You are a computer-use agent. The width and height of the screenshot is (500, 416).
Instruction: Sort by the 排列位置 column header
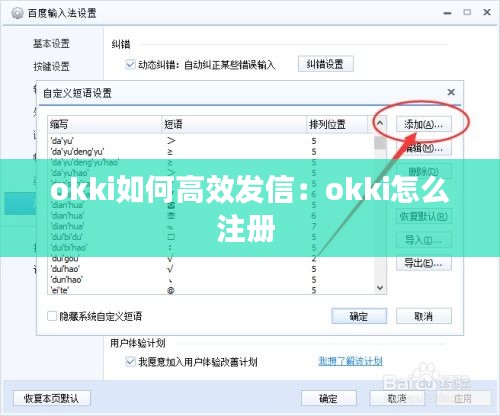pyautogui.click(x=337, y=125)
